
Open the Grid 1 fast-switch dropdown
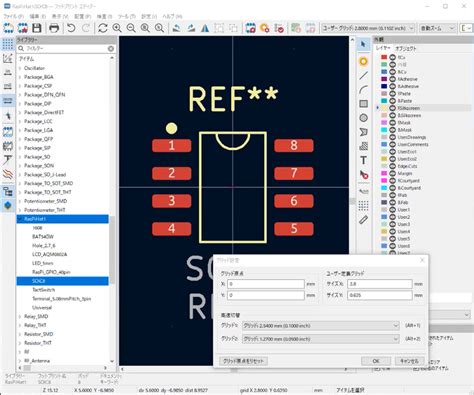pos(320,326)
